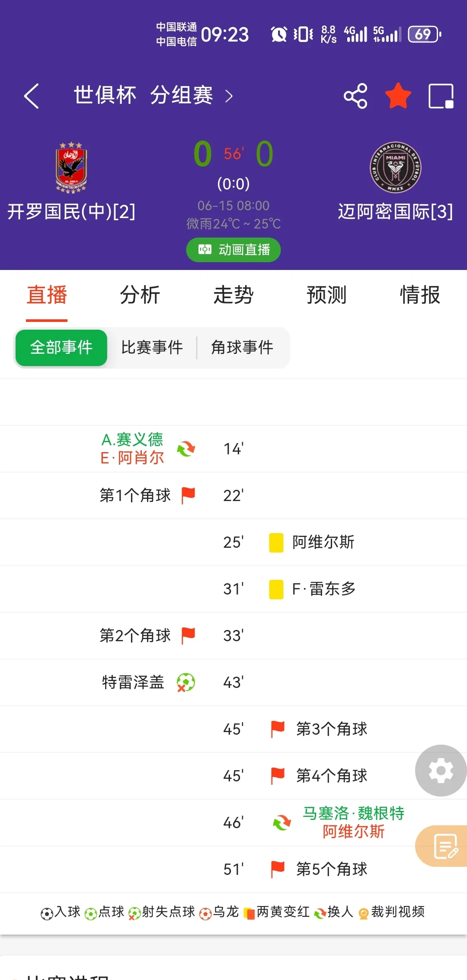
Task: Switch to the 分析 tab
Action: (x=140, y=296)
